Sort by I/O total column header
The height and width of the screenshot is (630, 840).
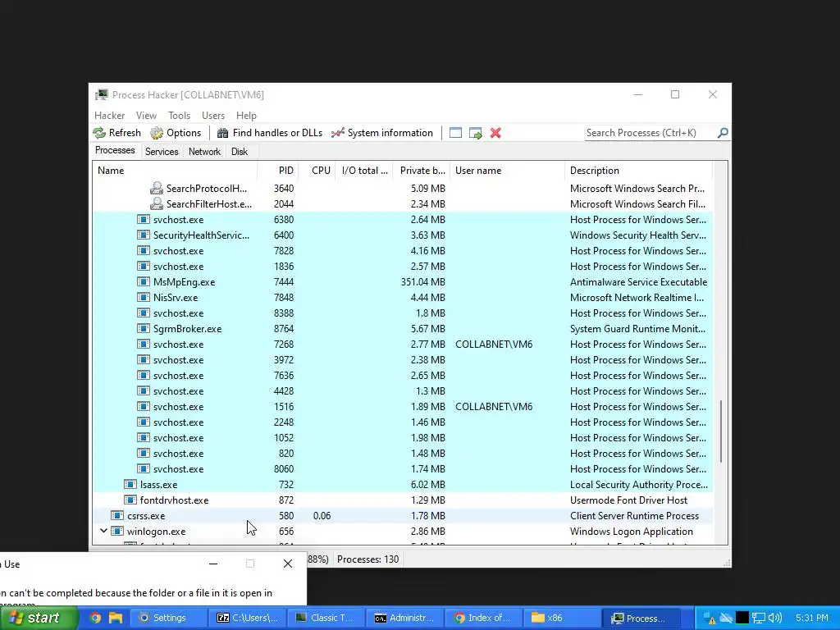point(364,171)
